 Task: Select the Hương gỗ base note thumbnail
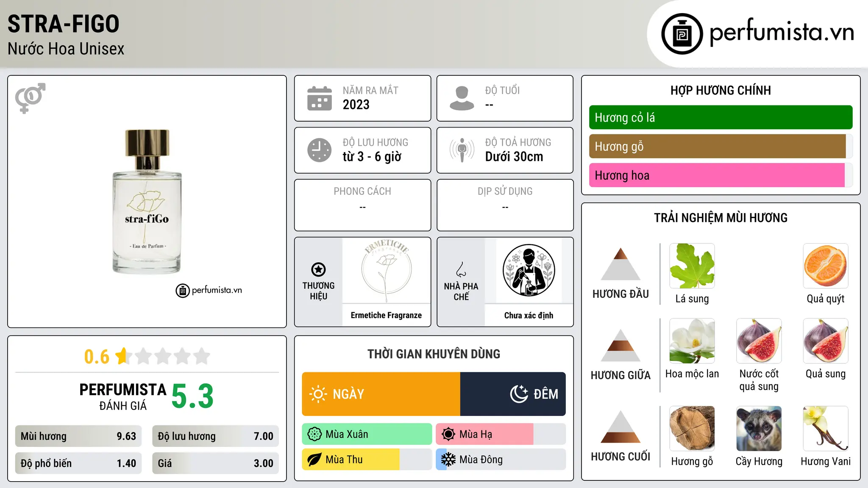692,429
